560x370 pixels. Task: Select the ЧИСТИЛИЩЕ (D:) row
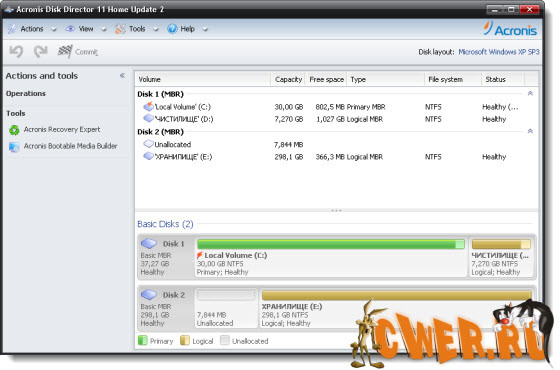336,119
